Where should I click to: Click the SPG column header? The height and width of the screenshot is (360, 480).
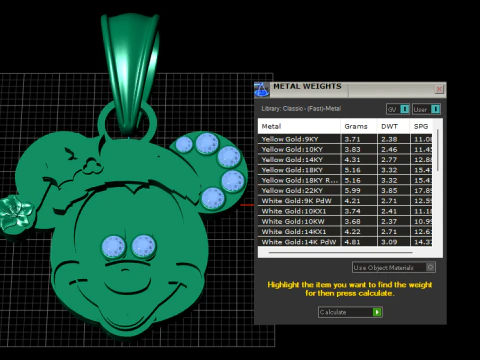click(421, 126)
